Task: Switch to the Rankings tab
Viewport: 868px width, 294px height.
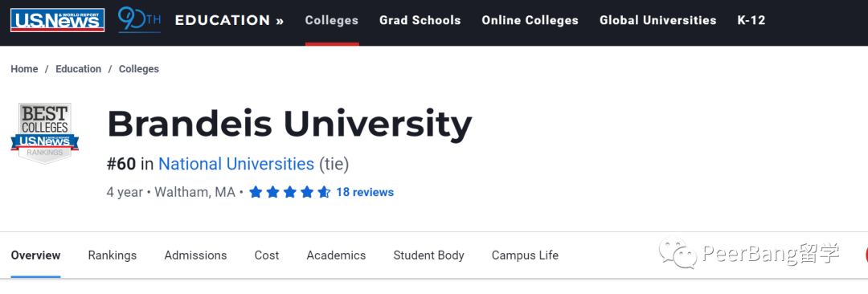Action: click(x=113, y=255)
